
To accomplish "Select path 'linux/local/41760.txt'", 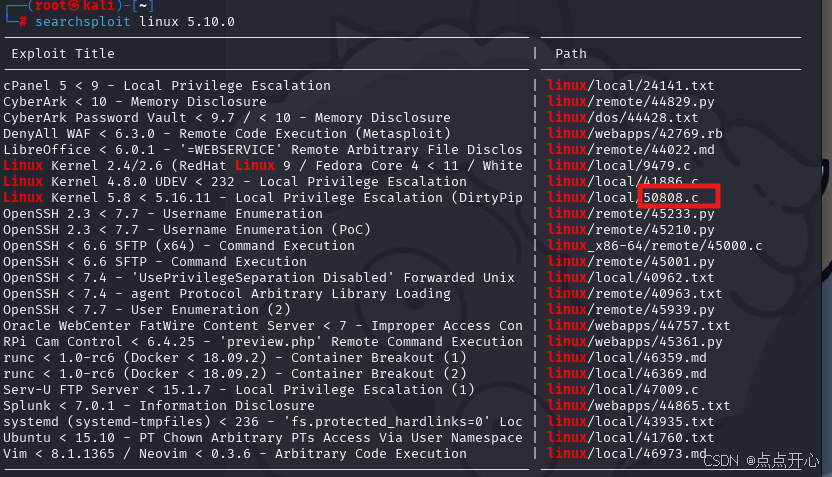I will pyautogui.click(x=630, y=437).
